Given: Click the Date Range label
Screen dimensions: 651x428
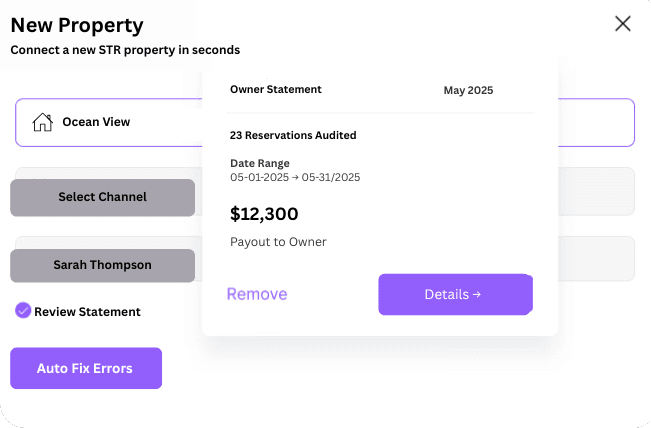Looking at the screenshot, I should 260,163.
